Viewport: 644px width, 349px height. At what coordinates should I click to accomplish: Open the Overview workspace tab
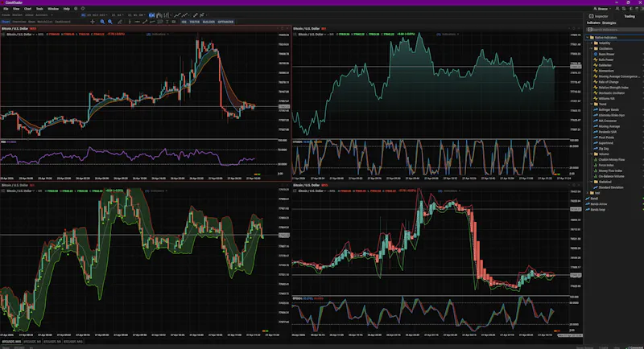(x=19, y=22)
